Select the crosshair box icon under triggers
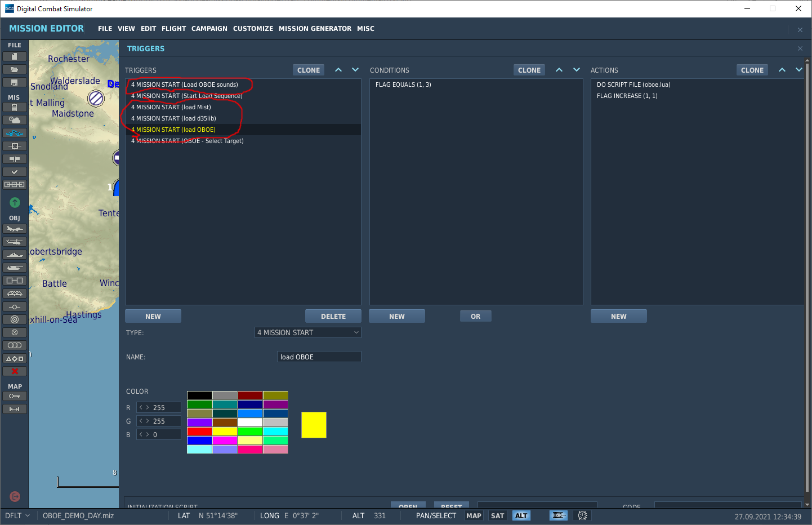 point(15,146)
